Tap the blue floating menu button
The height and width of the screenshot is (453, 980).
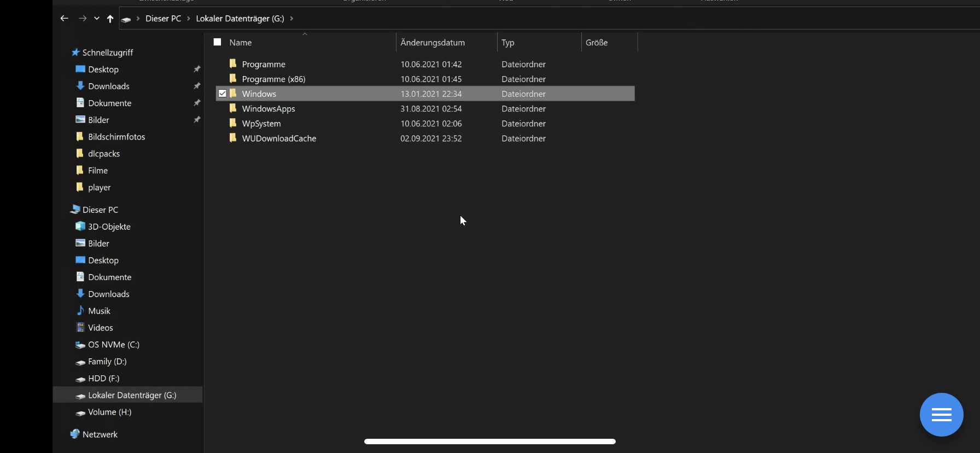click(x=941, y=415)
